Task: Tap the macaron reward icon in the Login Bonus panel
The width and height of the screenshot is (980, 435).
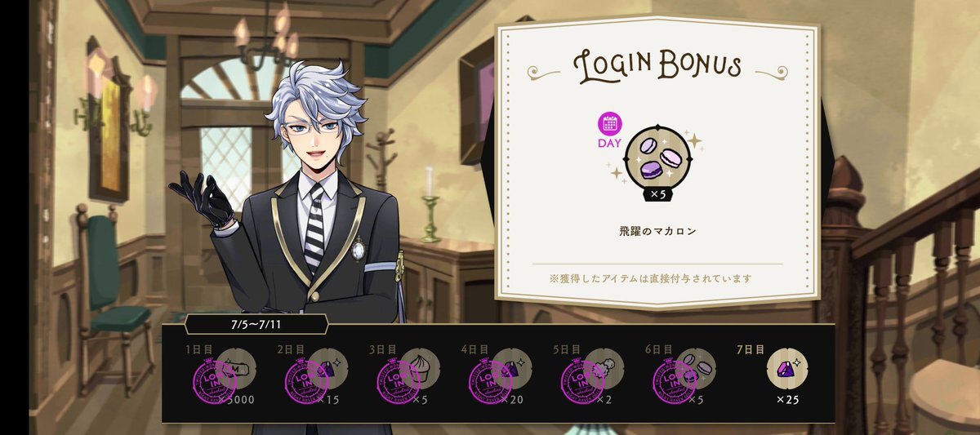Action: [656, 155]
